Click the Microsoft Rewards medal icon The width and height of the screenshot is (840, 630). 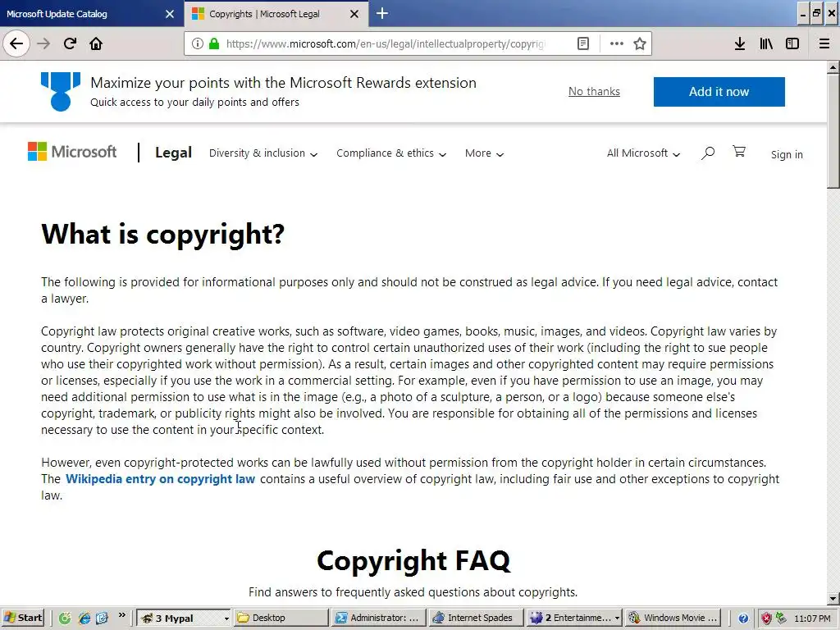click(61, 92)
